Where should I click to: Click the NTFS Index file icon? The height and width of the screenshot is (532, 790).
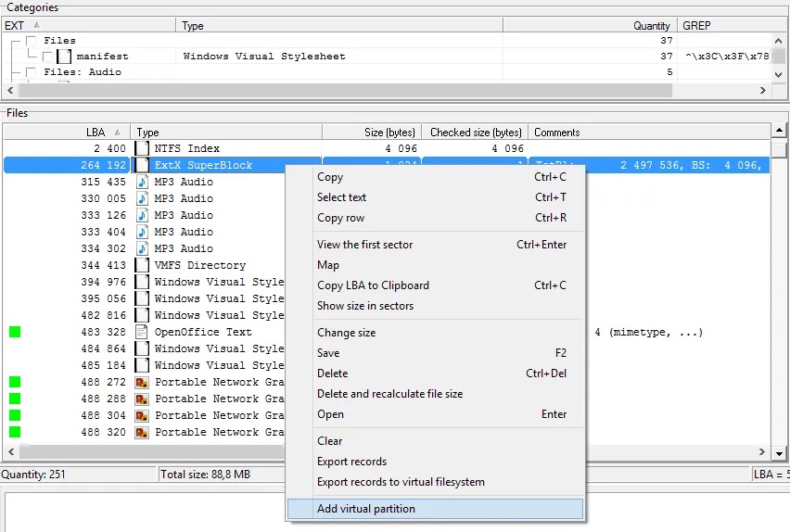coord(142,148)
